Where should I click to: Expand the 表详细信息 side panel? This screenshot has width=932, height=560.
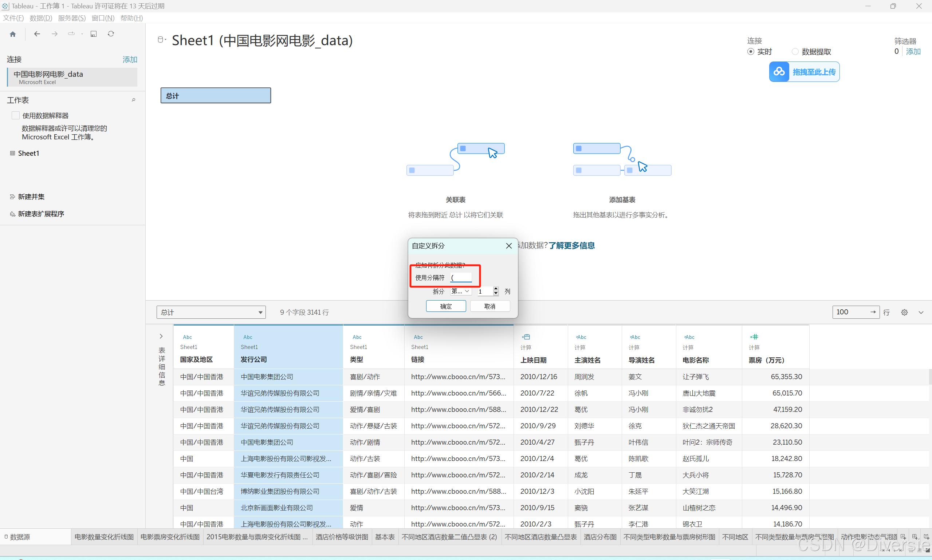click(161, 336)
